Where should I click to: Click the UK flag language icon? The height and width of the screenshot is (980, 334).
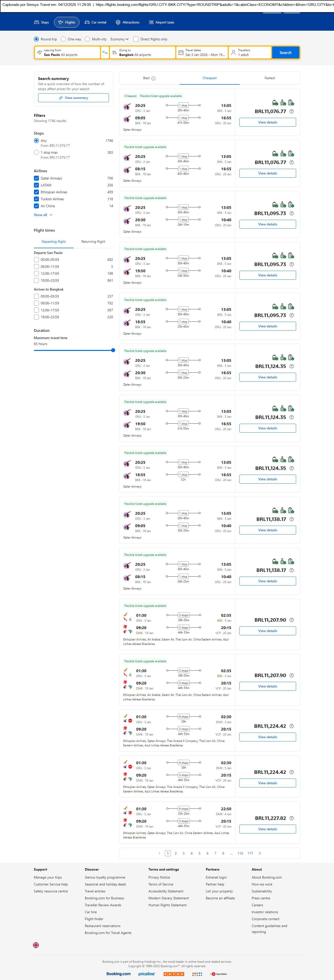pos(36,945)
